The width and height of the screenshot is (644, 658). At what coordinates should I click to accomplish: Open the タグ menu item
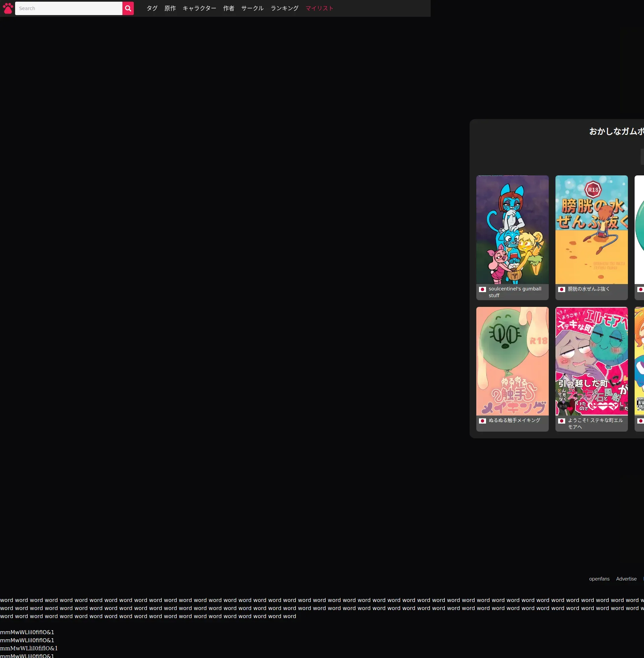tap(152, 8)
